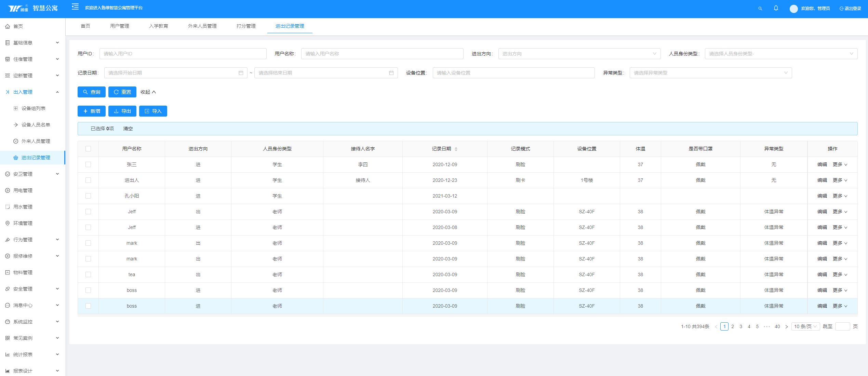Switch to the 用户管理 tab
Viewport: 868px width, 376px height.
[119, 26]
